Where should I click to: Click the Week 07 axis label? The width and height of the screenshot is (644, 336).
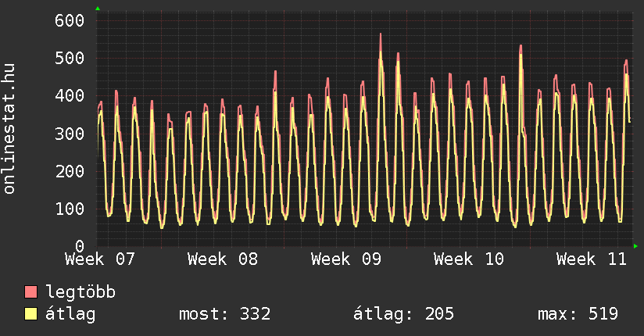100,259
